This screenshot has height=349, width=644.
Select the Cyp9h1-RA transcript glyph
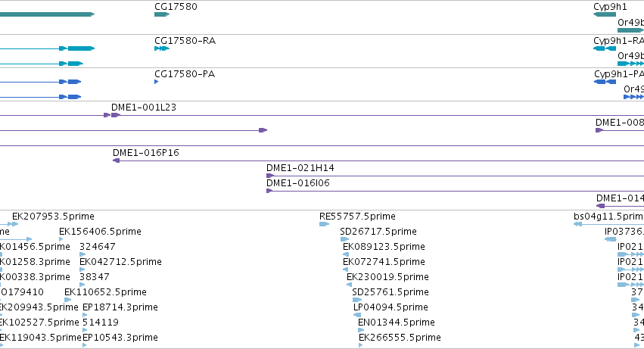(605, 48)
